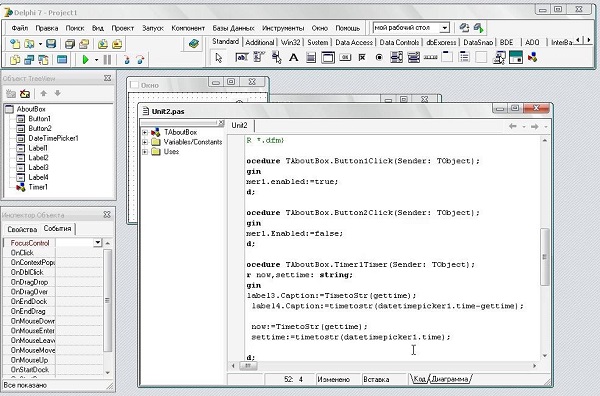This screenshot has width=600, height=396.
Task: Select Button2 in Object TreeView
Action: click(x=40, y=129)
